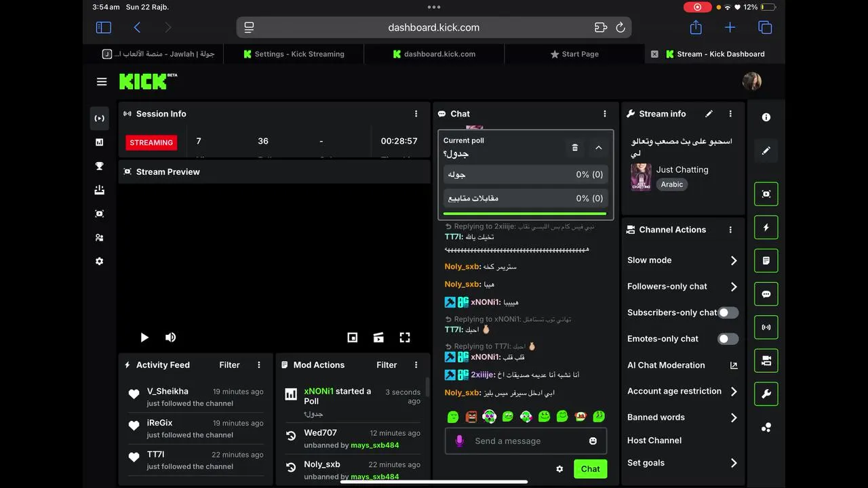Open Activity Feed three-dot menu
The width and height of the screenshot is (868, 488).
pos(259,365)
